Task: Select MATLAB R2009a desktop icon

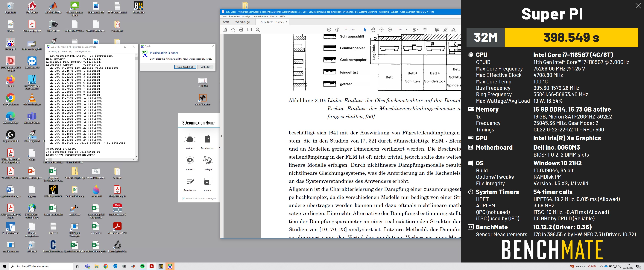Action: point(53,7)
